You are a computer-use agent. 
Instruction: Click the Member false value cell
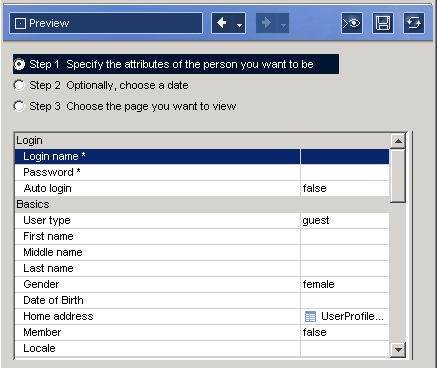pos(345,332)
